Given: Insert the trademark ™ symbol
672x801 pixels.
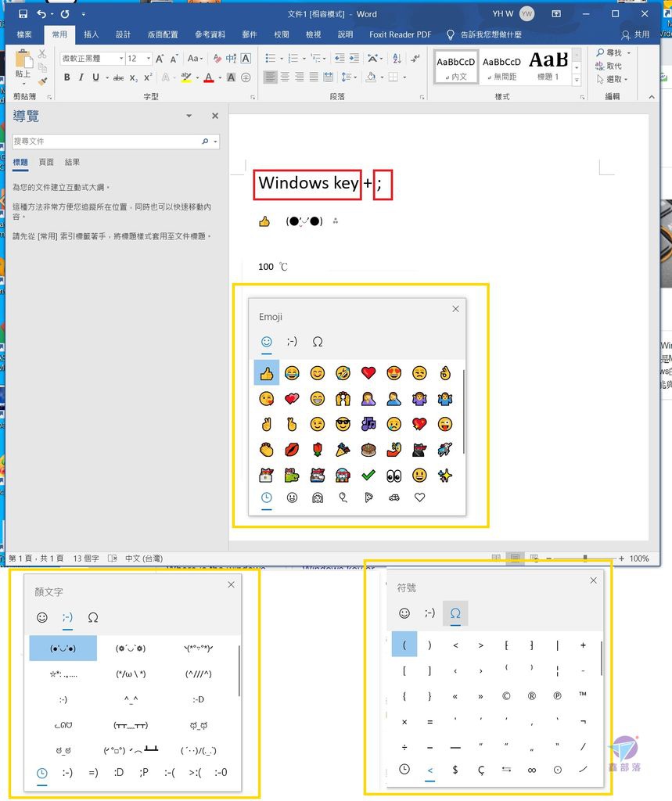Looking at the screenshot, I should [583, 695].
